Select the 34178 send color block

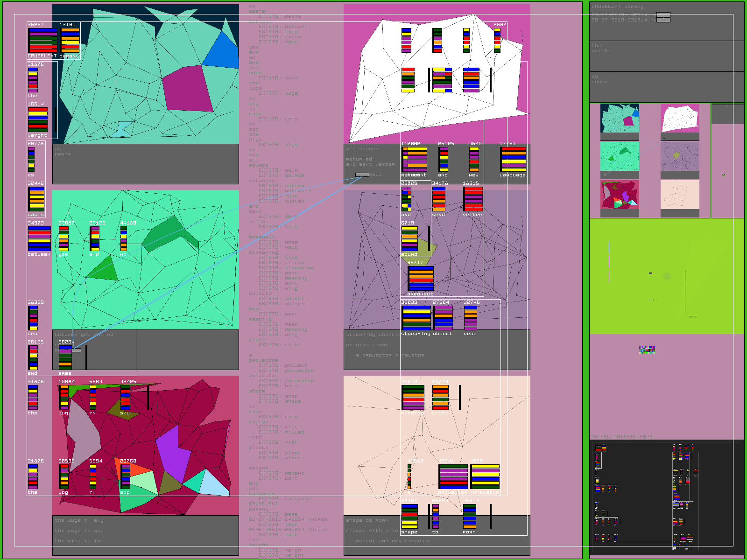438,199
